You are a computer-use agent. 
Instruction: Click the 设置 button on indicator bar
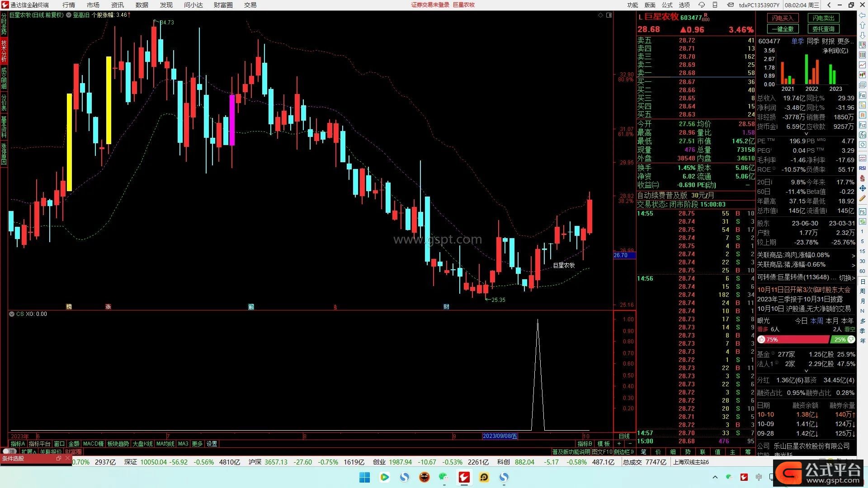coord(212,444)
